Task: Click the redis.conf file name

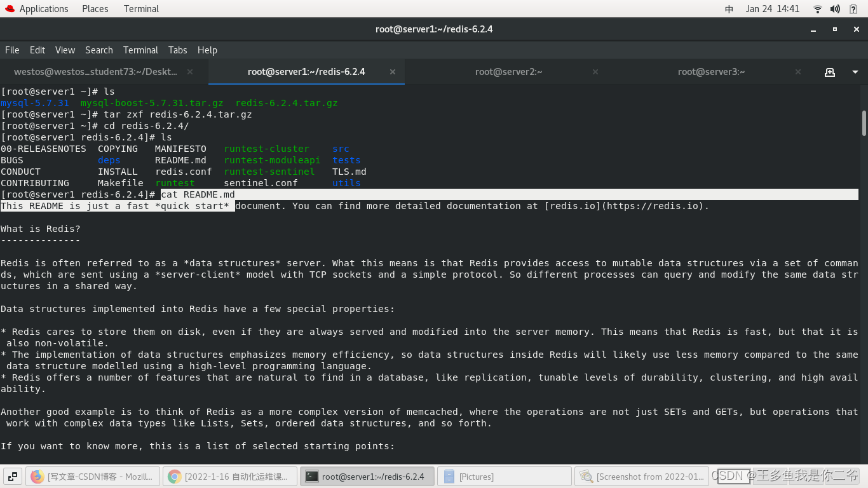Action: [x=184, y=172]
